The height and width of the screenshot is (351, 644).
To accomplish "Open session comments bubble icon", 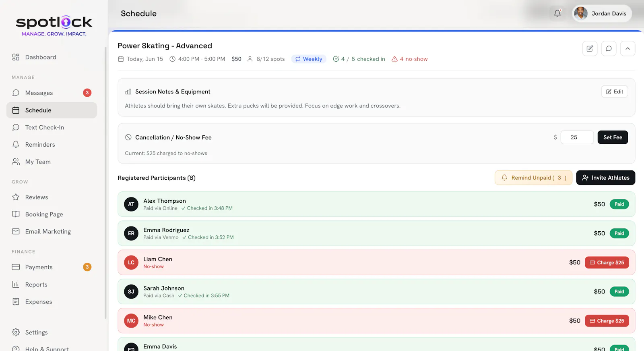I will tap(609, 48).
